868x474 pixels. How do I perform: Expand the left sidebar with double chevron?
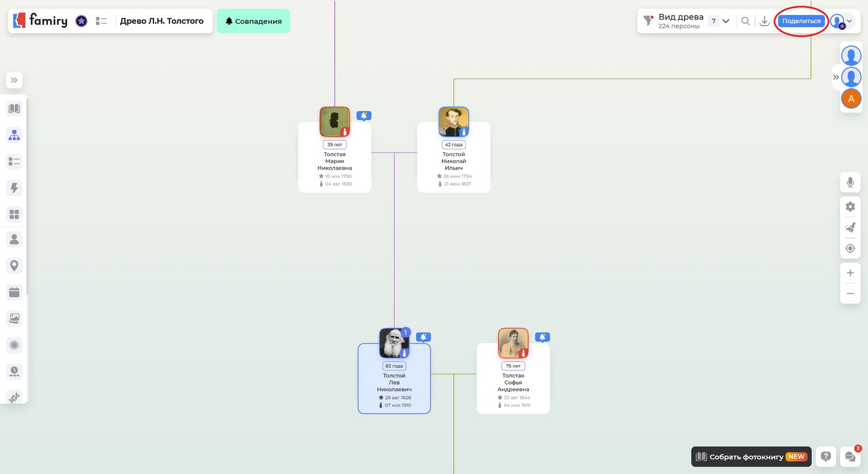[14, 80]
